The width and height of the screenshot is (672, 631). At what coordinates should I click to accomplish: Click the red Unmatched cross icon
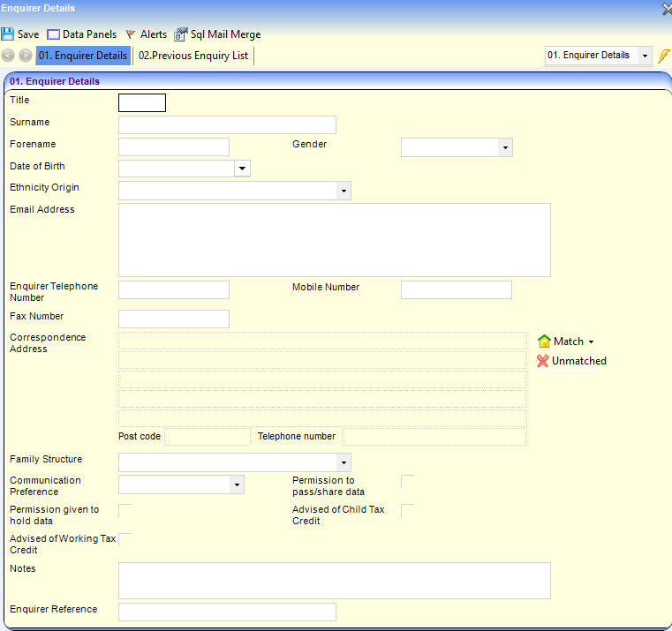pos(543,361)
